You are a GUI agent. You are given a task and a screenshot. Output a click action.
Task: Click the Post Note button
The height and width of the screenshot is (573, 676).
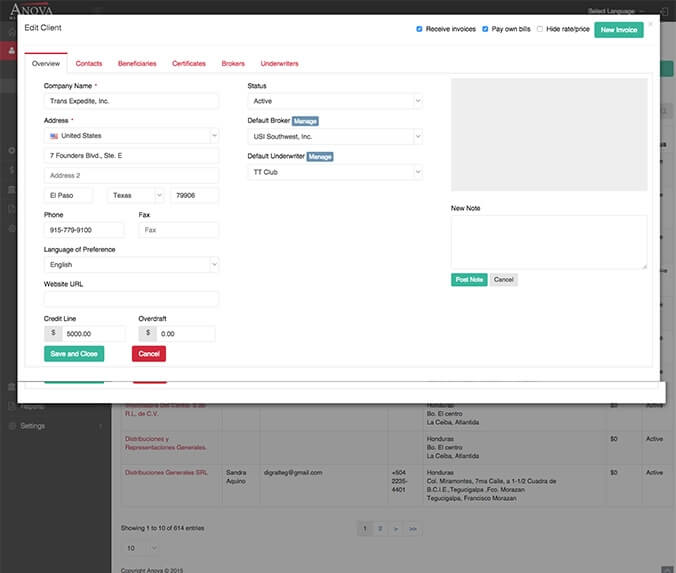coord(469,280)
